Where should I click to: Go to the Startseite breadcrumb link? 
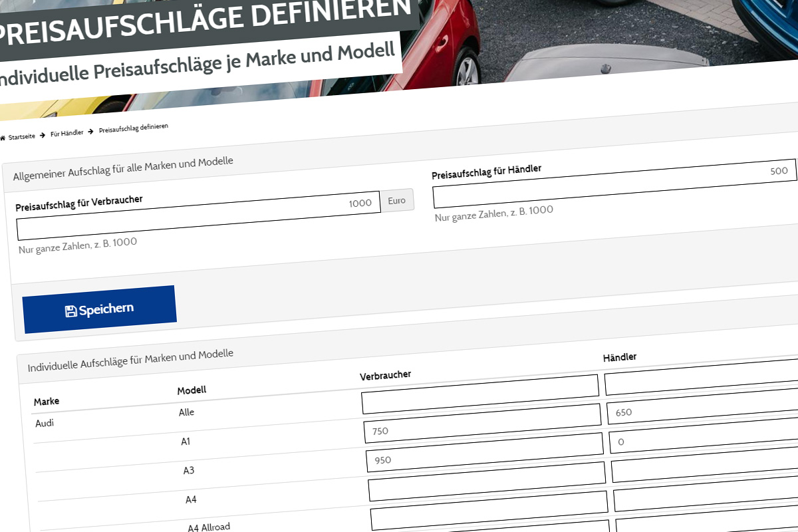click(x=22, y=136)
